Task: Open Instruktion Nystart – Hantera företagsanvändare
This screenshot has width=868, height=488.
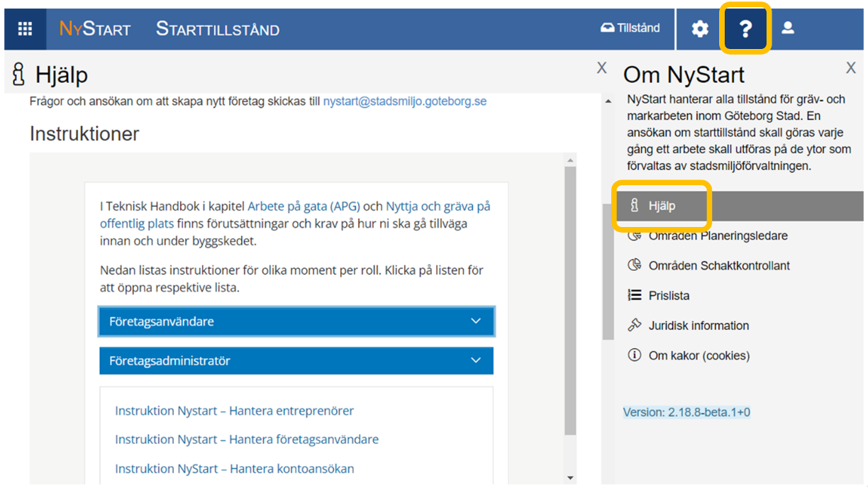Action: [x=247, y=440]
